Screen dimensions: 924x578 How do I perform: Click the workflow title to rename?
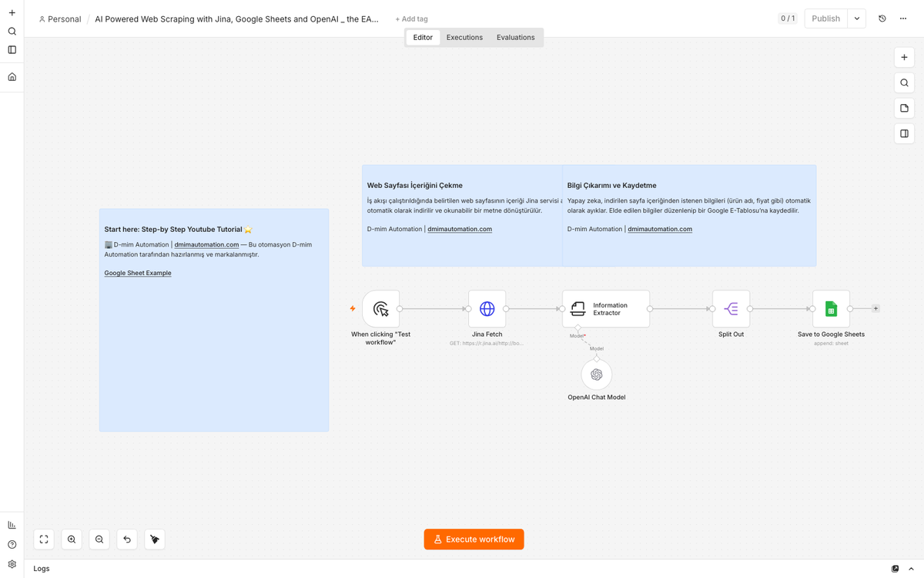(x=237, y=19)
